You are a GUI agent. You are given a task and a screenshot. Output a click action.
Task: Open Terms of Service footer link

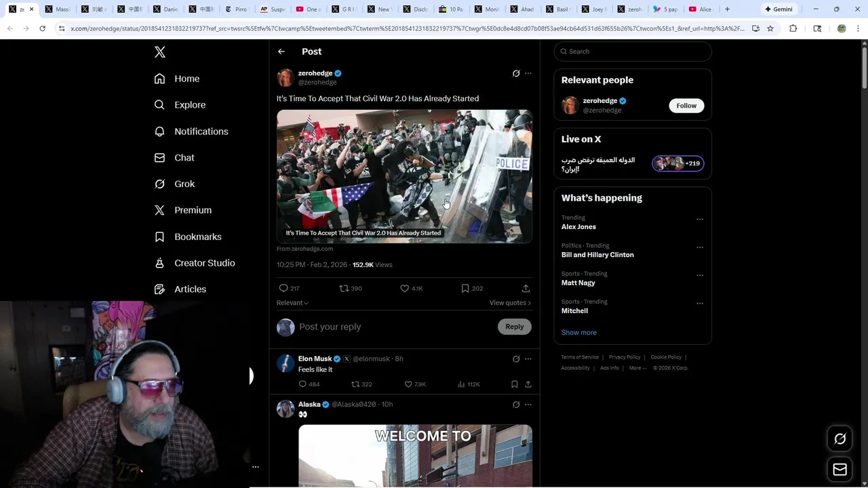pos(580,357)
